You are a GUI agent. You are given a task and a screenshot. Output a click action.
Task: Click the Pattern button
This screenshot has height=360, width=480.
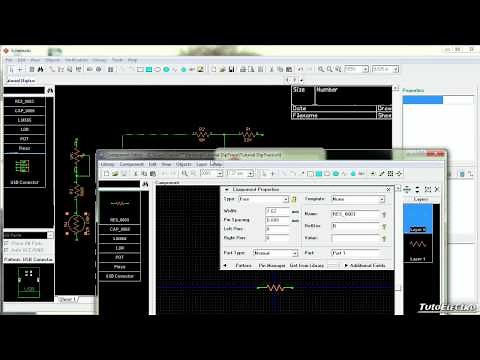click(x=243, y=266)
